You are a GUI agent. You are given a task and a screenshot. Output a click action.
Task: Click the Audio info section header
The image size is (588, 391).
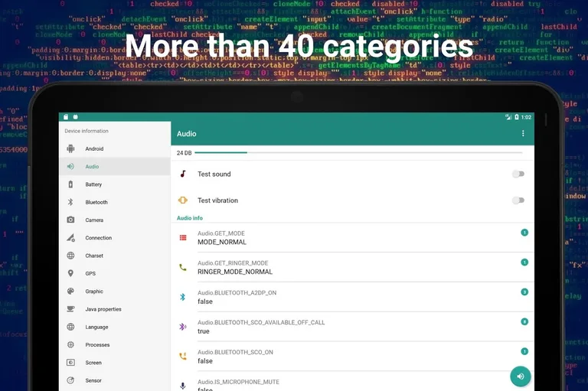pos(190,218)
